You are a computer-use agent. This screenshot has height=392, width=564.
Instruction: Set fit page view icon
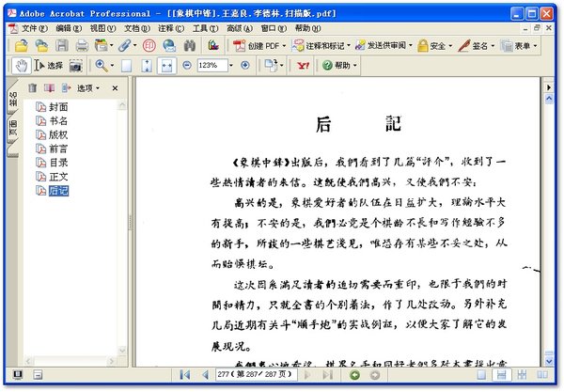click(x=147, y=66)
